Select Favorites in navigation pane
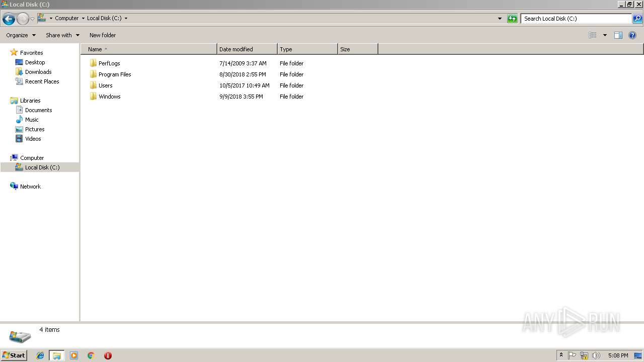The height and width of the screenshot is (362, 644). [x=31, y=53]
